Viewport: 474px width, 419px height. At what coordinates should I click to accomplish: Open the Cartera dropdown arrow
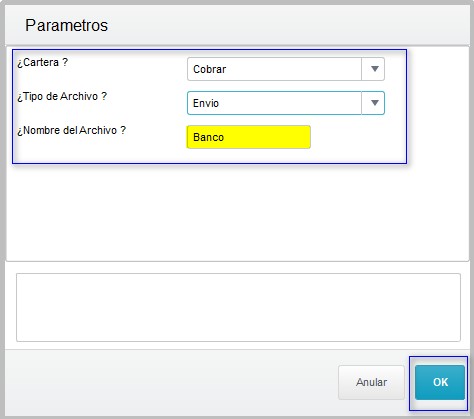(373, 69)
